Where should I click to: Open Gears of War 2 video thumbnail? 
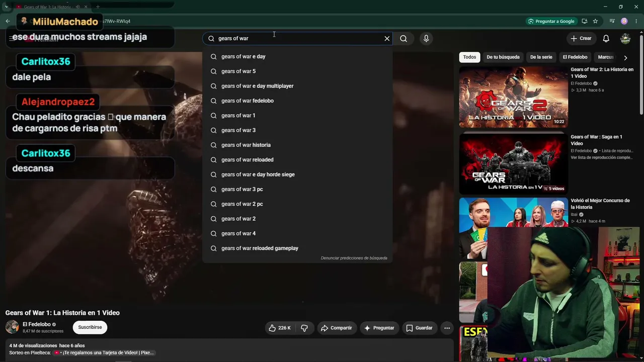513,97
